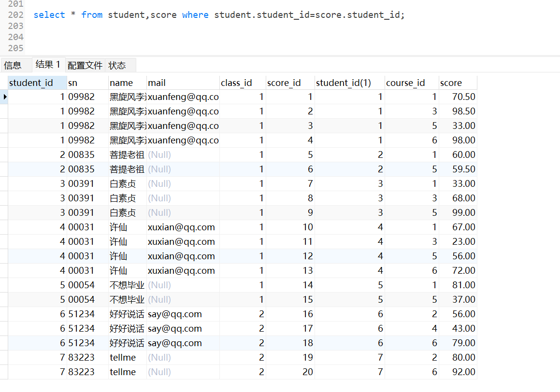Click line number 202 in editor gutter
The image size is (560, 392).
[15, 15]
